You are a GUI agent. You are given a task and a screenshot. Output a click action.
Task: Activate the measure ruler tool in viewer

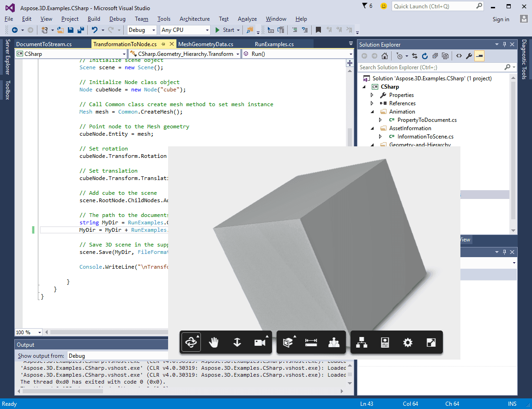pyautogui.click(x=311, y=343)
